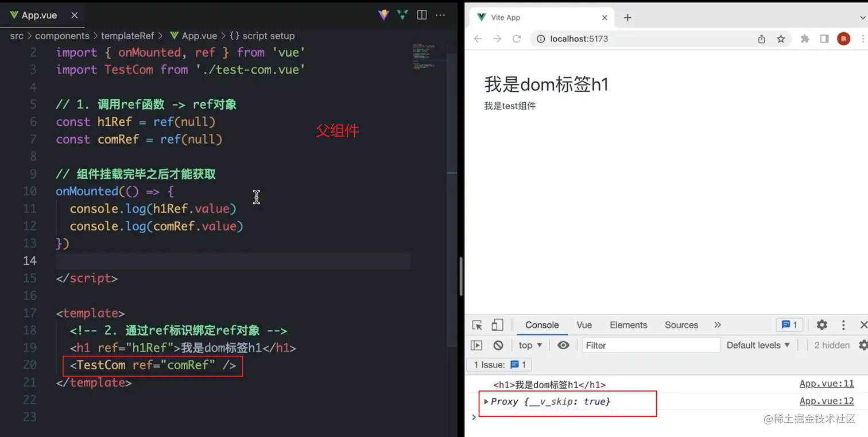Image resolution: width=868 pixels, height=437 pixels.
Task: Click 'onMounted' call on line 10
Action: [87, 191]
